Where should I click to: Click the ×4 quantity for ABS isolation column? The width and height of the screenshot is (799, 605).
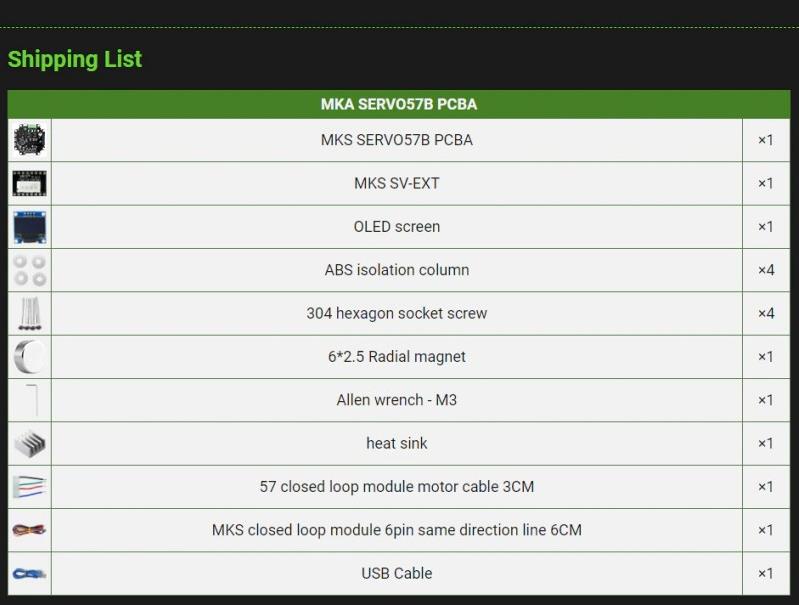pos(766,270)
